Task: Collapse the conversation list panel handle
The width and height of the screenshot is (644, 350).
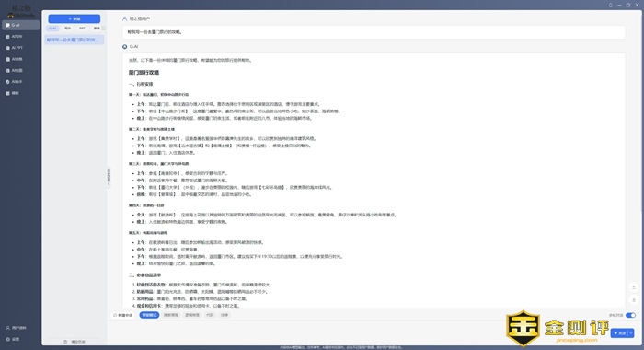Action: point(109,177)
